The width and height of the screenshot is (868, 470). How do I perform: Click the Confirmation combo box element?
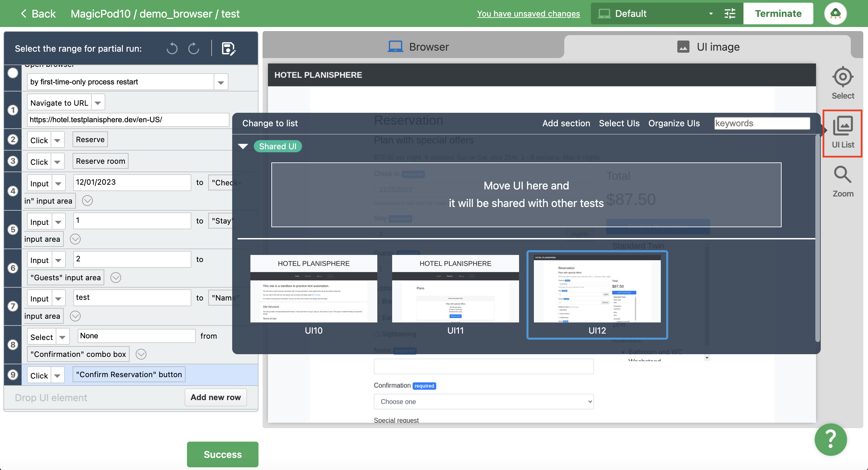click(78, 354)
